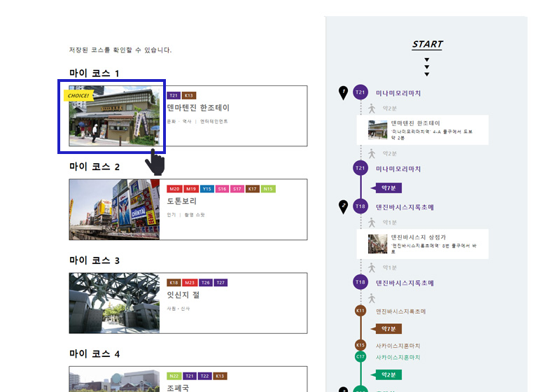Select the blue Y15 station badge
The image size is (560, 392).
pyautogui.click(x=206, y=189)
